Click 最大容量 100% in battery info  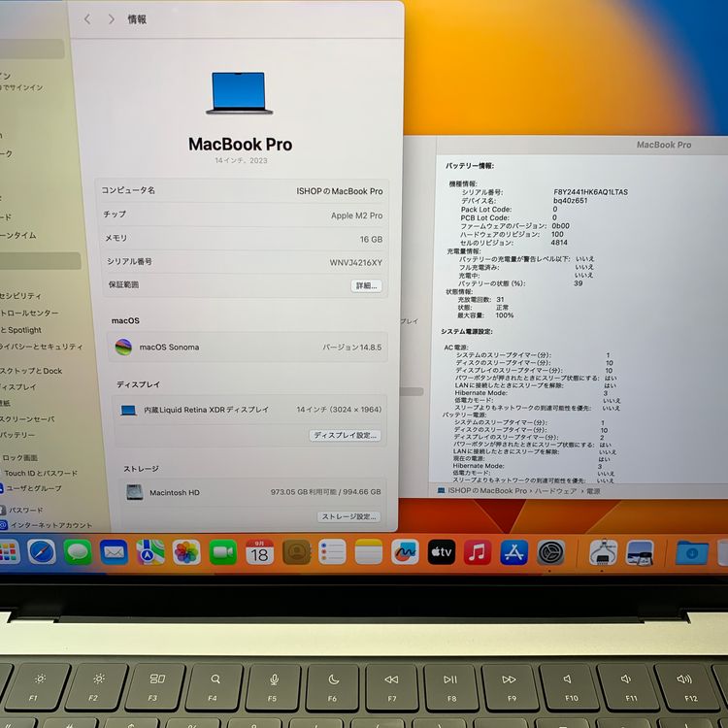(504, 315)
